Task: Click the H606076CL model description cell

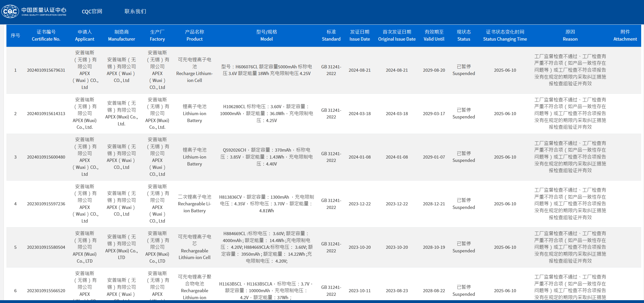Action: coord(266,70)
